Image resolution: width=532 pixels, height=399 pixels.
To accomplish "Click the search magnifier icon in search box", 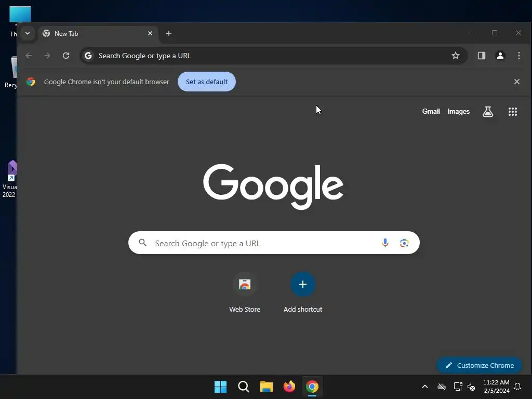I will click(143, 243).
